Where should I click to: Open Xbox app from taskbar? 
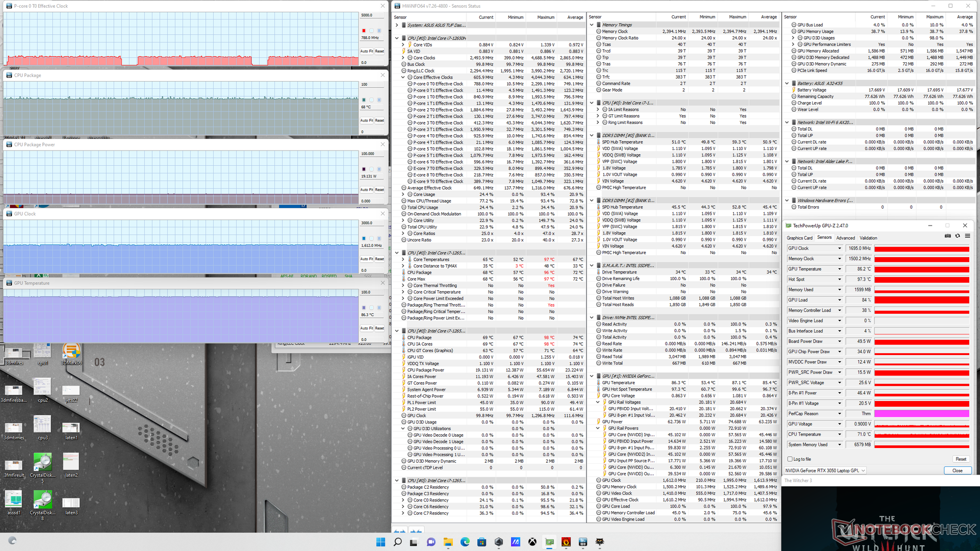click(532, 542)
